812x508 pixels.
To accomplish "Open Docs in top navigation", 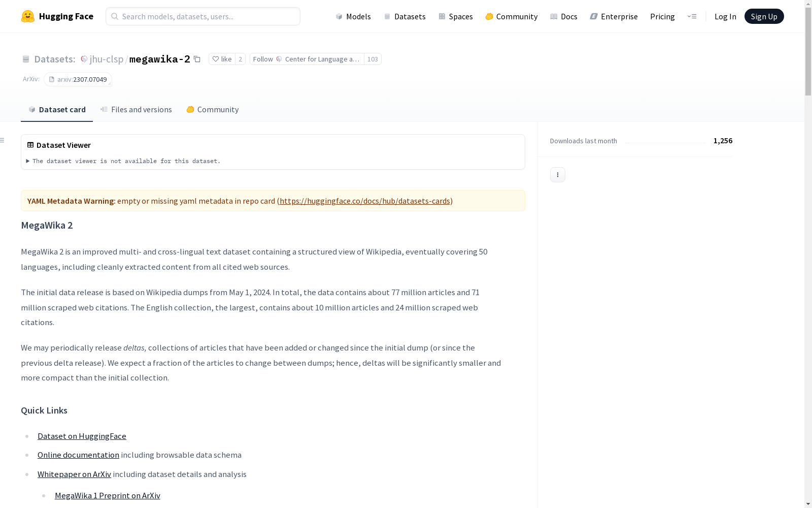I will (564, 16).
